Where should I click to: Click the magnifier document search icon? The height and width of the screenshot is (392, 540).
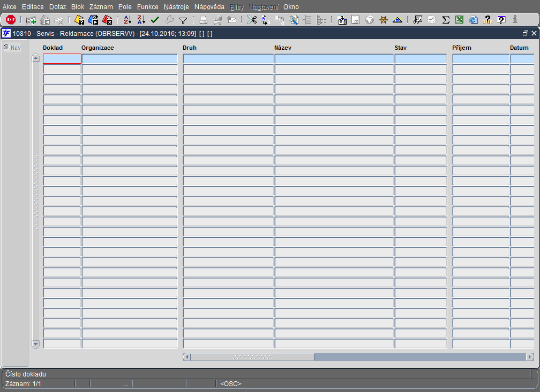click(x=294, y=20)
